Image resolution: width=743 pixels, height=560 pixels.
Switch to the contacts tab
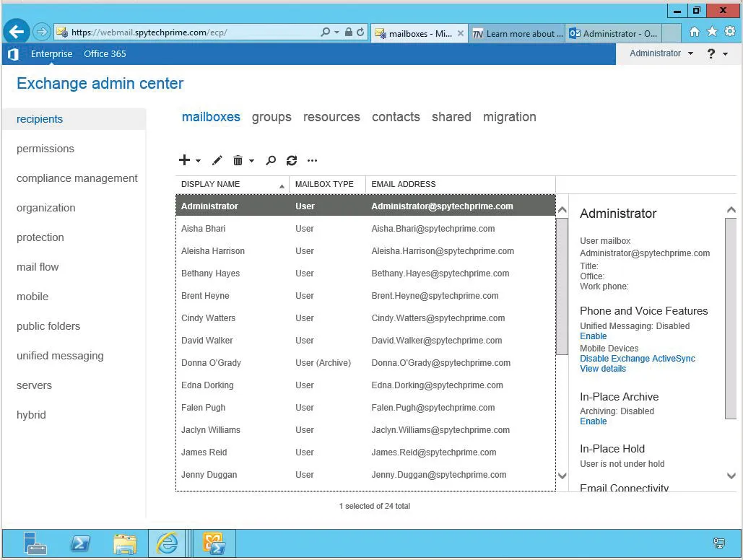pos(396,117)
